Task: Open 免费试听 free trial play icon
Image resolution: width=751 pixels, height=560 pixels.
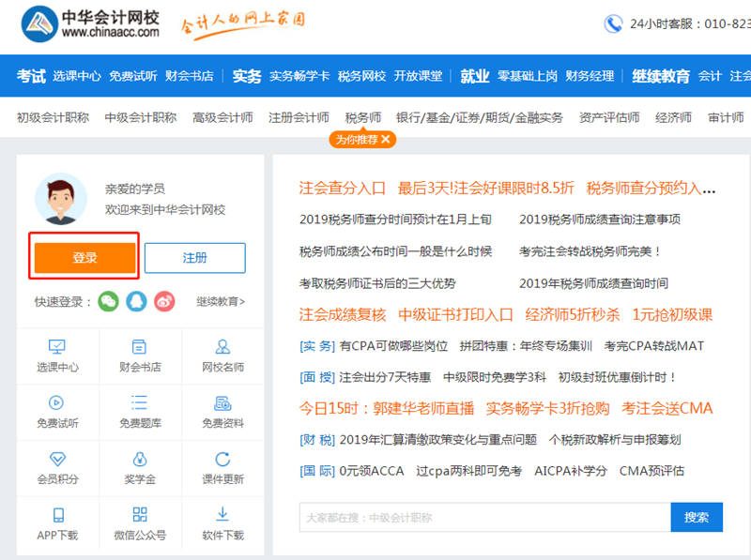Action: [x=58, y=409]
